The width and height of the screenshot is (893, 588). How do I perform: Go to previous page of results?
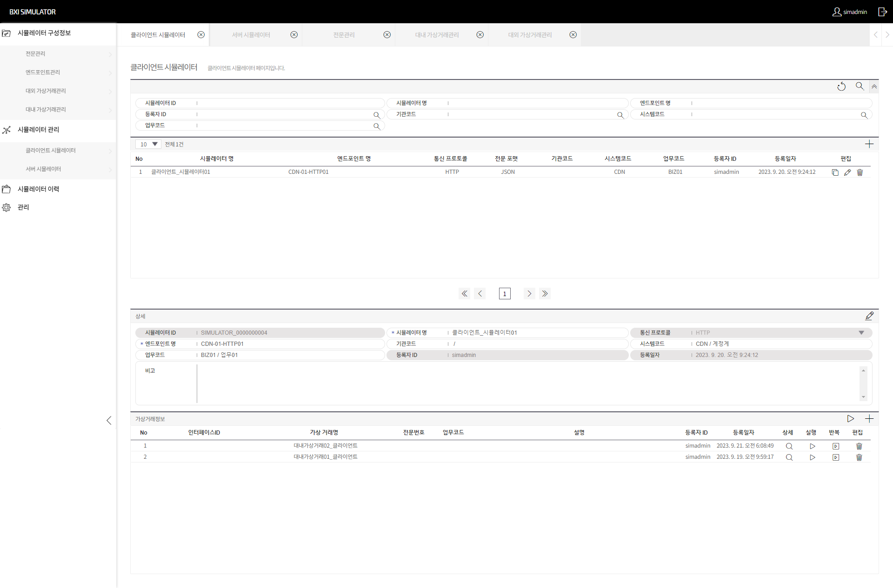[480, 293]
